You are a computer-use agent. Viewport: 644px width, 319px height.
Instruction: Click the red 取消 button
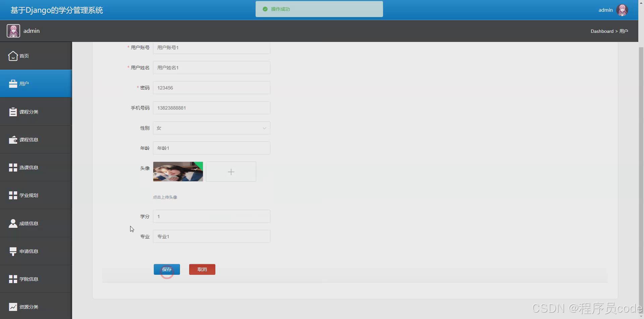[202, 269]
